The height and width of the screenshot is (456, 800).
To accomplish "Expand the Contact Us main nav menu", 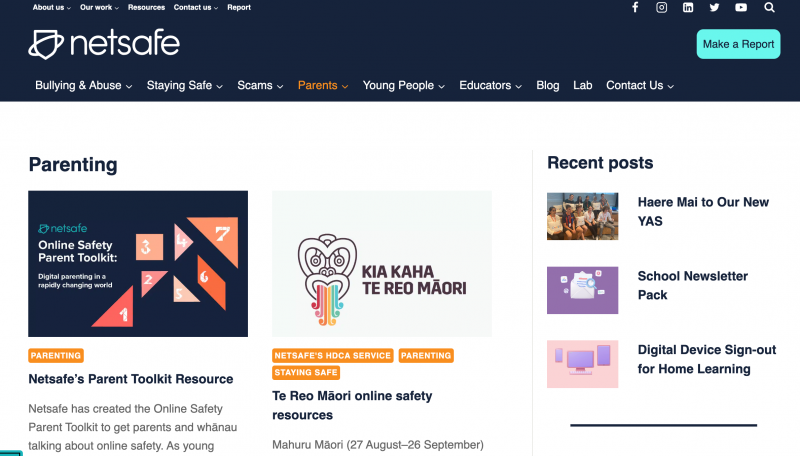I will (x=640, y=86).
